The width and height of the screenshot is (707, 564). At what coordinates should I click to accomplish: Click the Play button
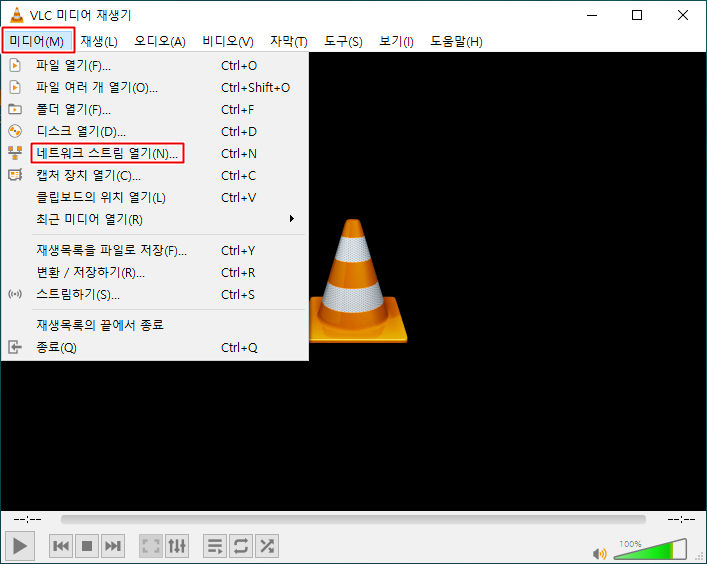point(19,546)
